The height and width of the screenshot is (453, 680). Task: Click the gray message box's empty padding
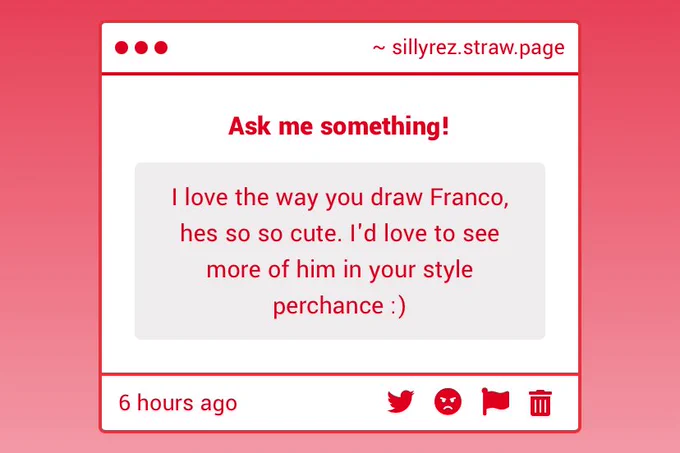tap(152, 321)
